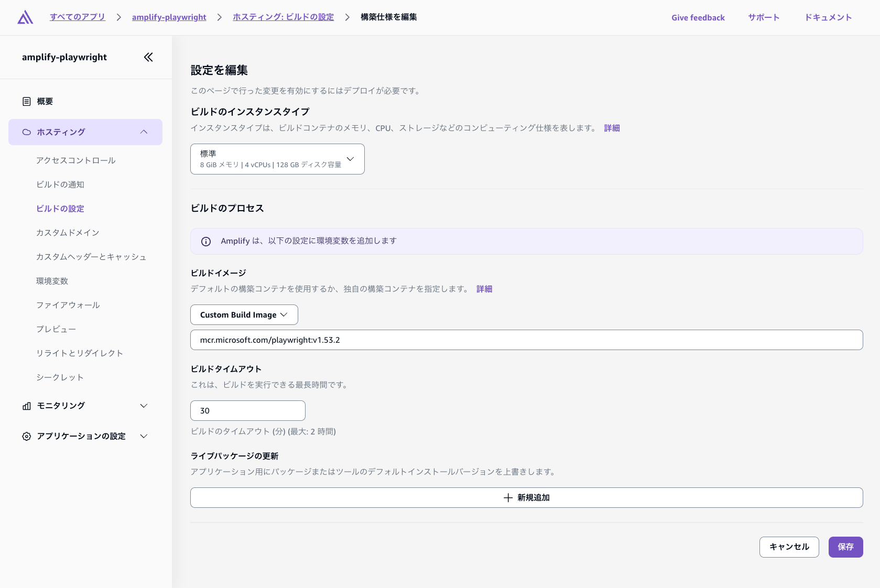Collapse the ホスティング section chevron
The height and width of the screenshot is (588, 880).
click(144, 132)
